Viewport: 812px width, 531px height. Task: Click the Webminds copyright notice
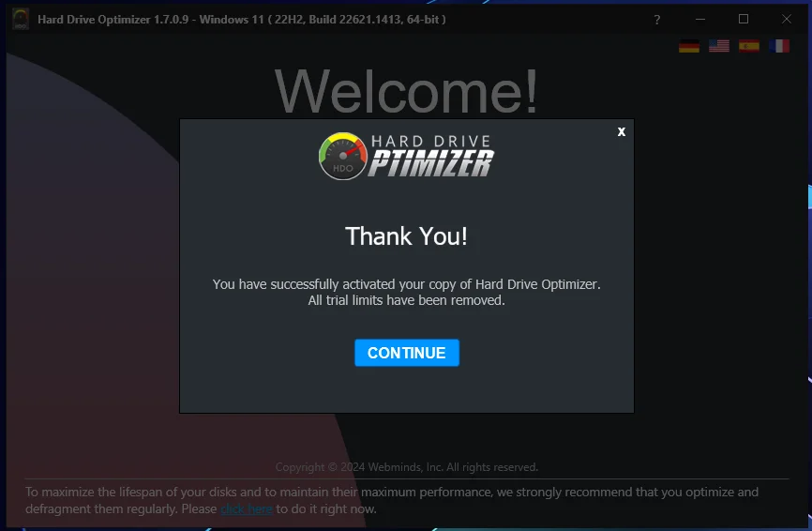click(x=407, y=467)
